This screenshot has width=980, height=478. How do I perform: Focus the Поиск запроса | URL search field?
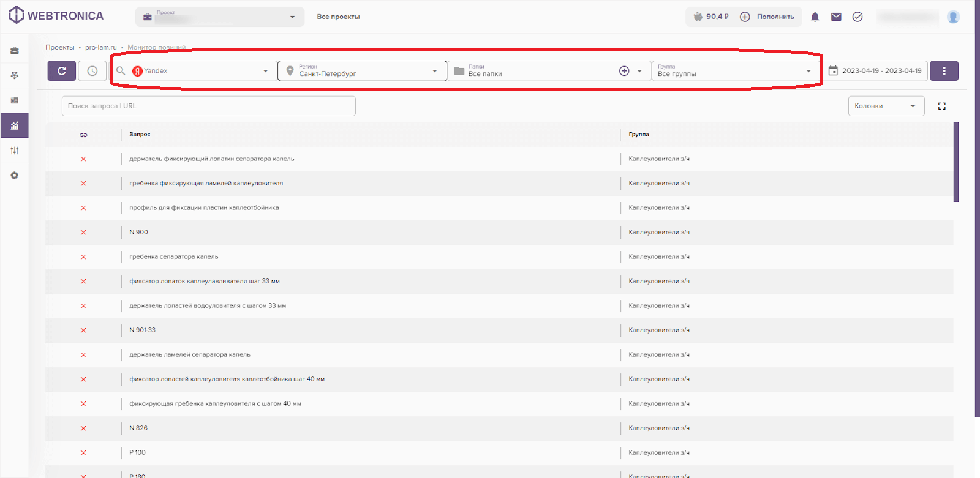[209, 106]
